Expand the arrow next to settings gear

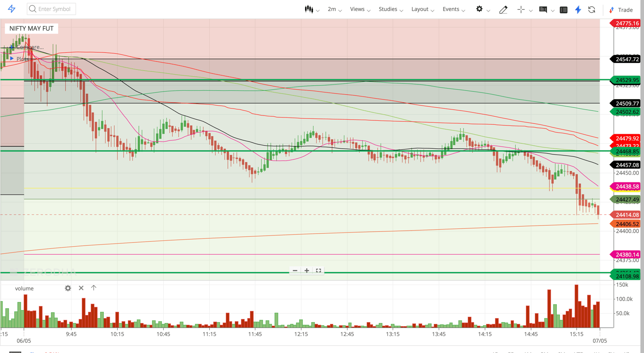pyautogui.click(x=488, y=10)
